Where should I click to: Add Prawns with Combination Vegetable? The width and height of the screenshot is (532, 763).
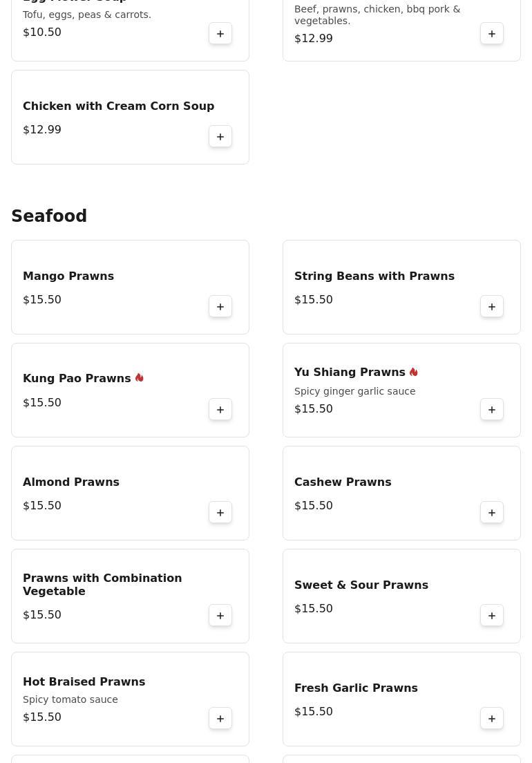coord(220,616)
